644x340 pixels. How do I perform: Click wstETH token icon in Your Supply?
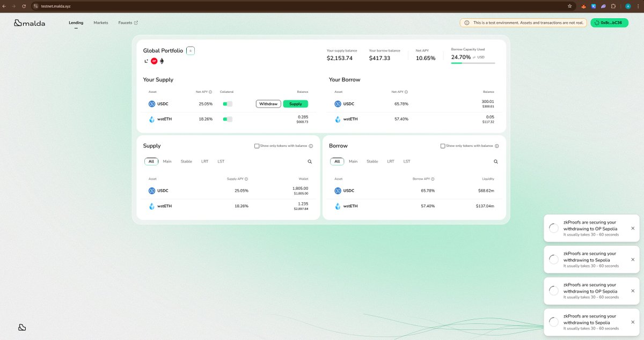(x=152, y=119)
